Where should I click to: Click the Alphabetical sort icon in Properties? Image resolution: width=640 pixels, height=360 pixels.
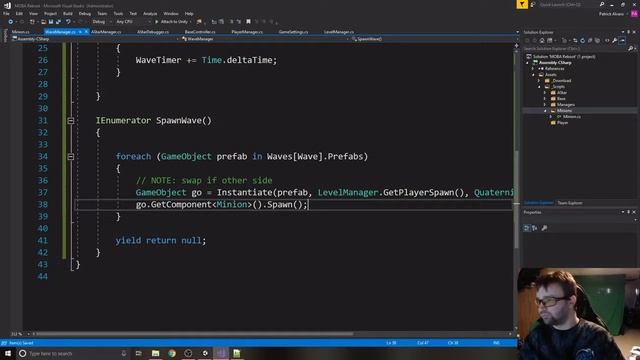coord(535,228)
